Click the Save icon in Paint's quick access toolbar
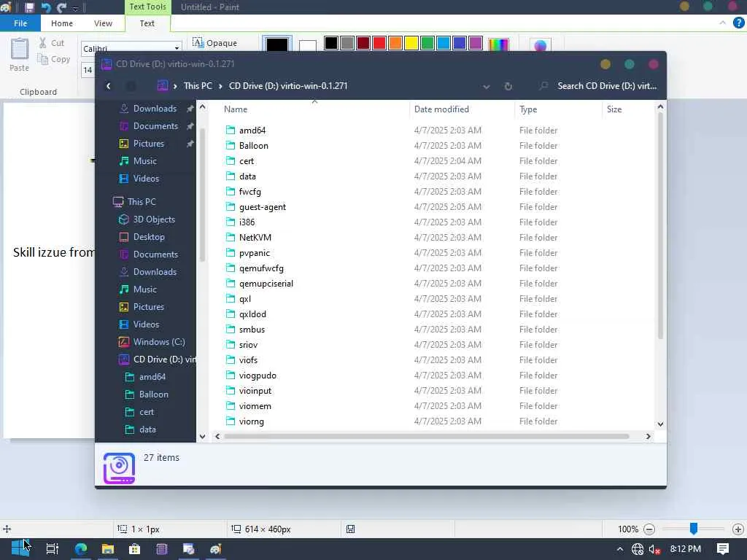The width and height of the screenshot is (747, 560). (29, 7)
